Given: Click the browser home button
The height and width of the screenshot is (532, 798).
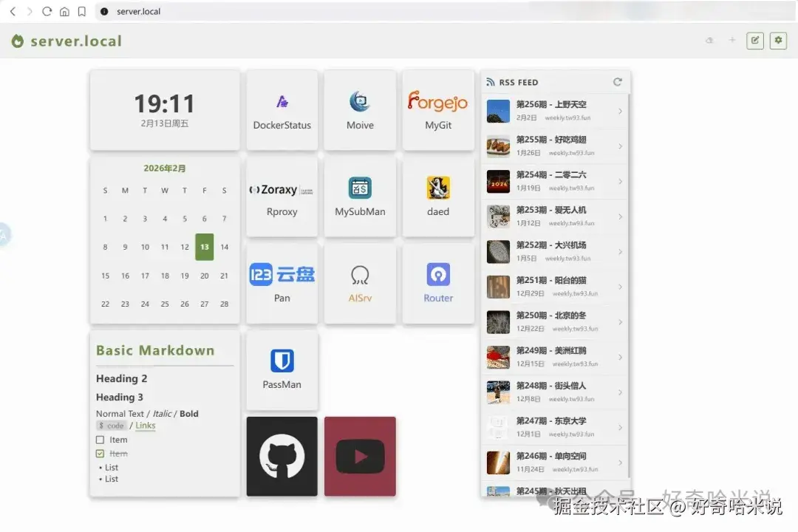Looking at the screenshot, I should click(x=64, y=11).
